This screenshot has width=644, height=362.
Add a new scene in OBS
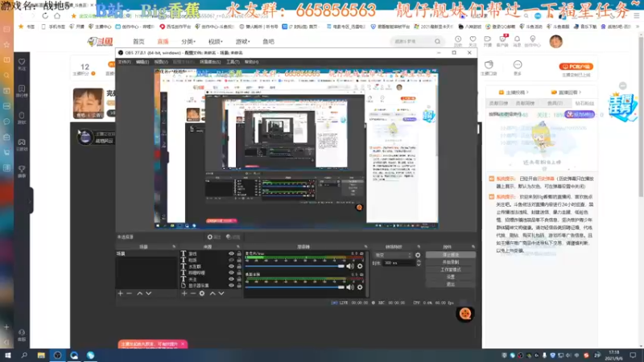(120, 294)
